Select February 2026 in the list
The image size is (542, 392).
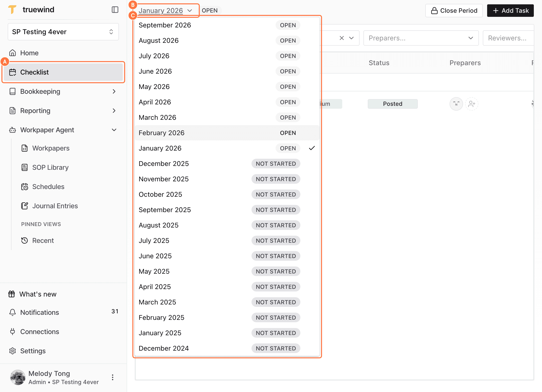[x=227, y=133]
